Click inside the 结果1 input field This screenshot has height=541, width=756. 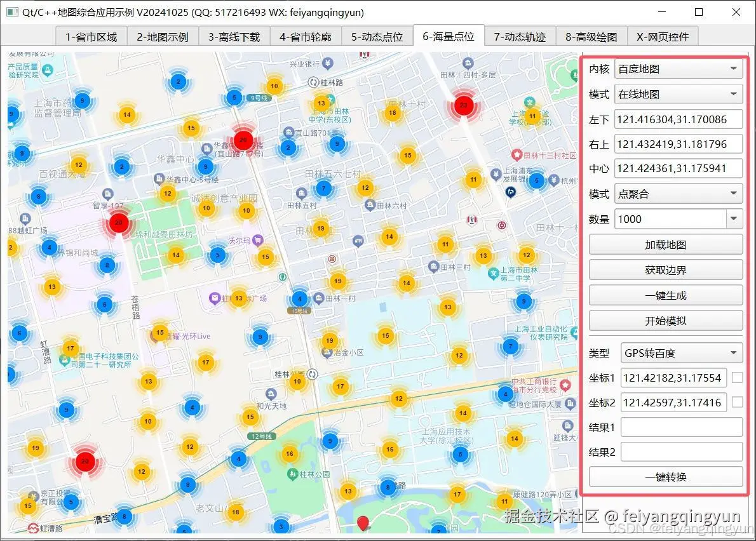click(x=682, y=427)
